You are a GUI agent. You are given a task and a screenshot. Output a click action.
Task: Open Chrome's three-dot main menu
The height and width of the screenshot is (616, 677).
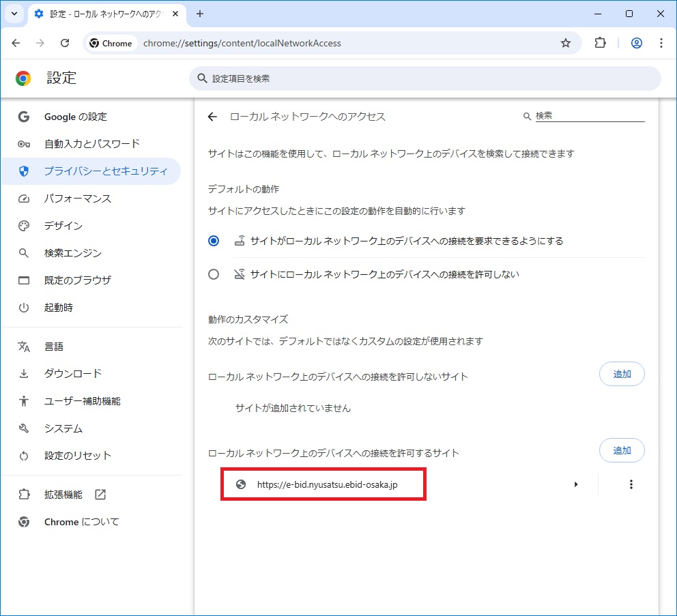pos(661,43)
